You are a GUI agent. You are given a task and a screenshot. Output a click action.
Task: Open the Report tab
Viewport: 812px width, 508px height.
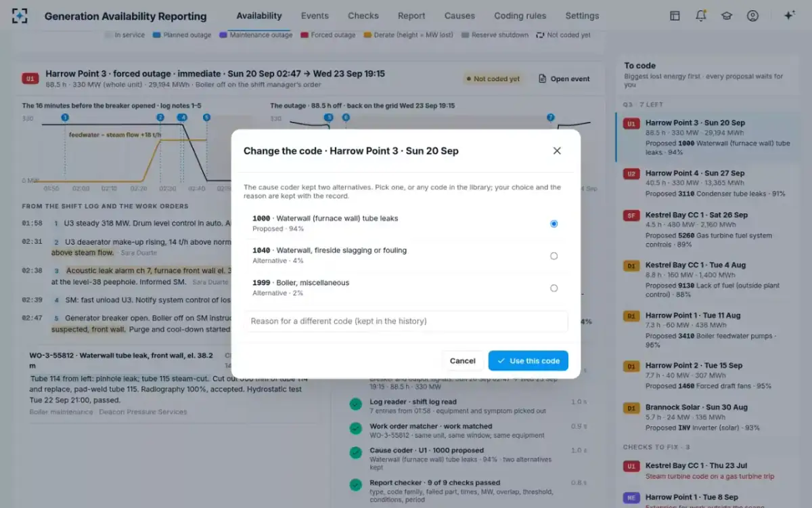(411, 16)
